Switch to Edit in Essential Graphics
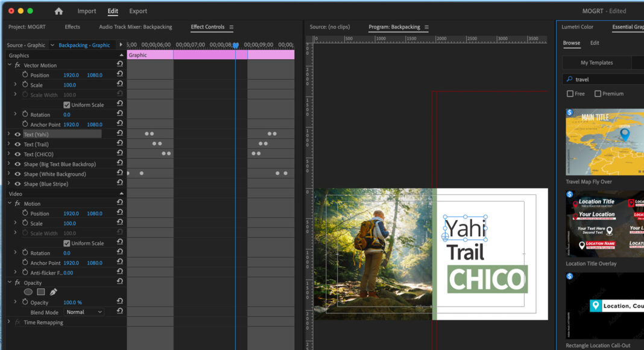Viewport: 644px width, 350px height. tap(595, 43)
